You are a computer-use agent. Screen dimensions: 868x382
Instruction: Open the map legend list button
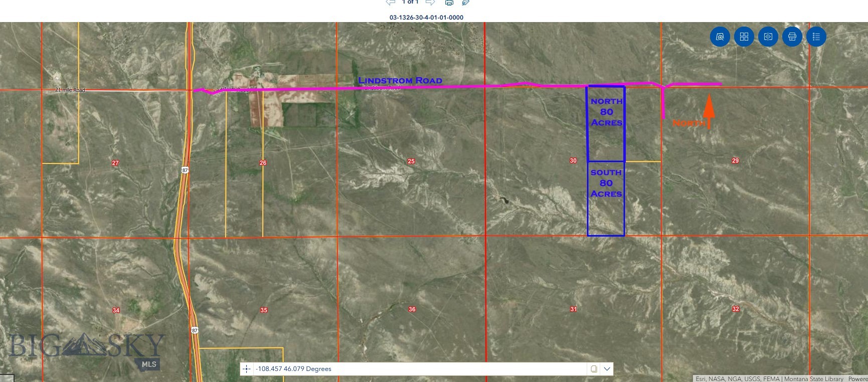(x=816, y=37)
